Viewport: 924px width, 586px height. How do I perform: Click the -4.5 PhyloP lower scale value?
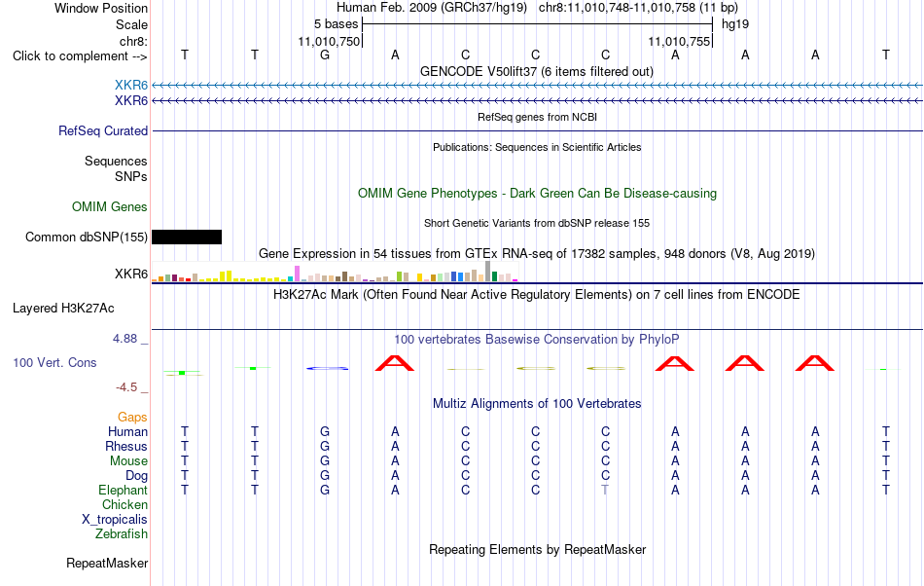click(126, 387)
